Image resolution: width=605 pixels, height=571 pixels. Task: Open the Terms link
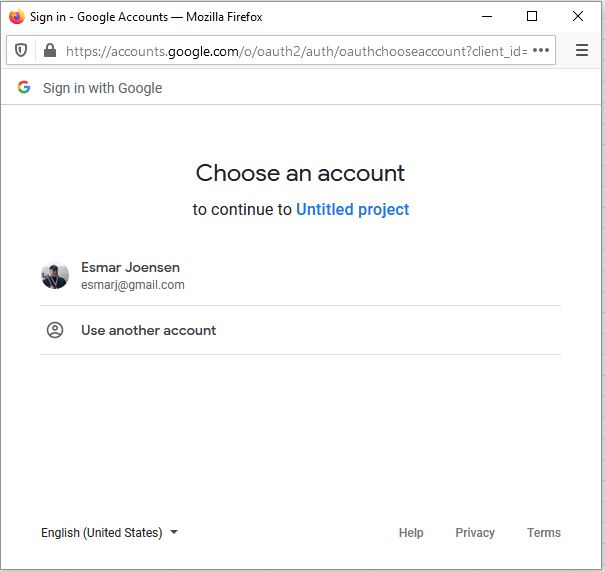pyautogui.click(x=544, y=533)
